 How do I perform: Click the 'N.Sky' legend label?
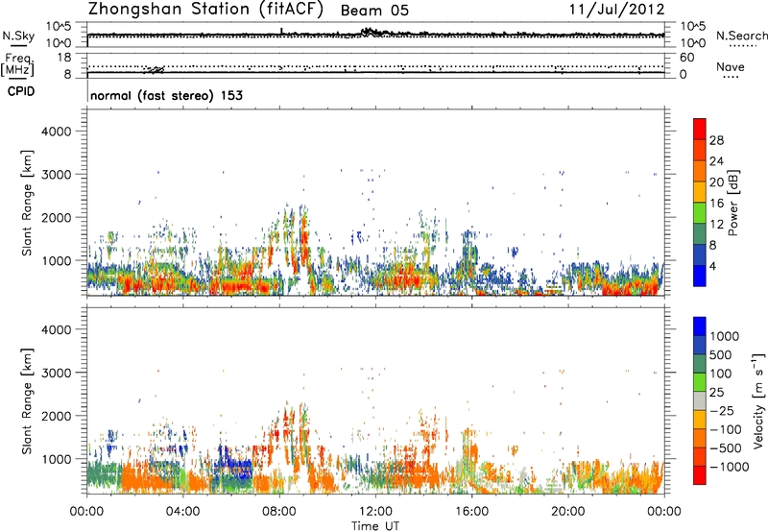click(x=18, y=36)
